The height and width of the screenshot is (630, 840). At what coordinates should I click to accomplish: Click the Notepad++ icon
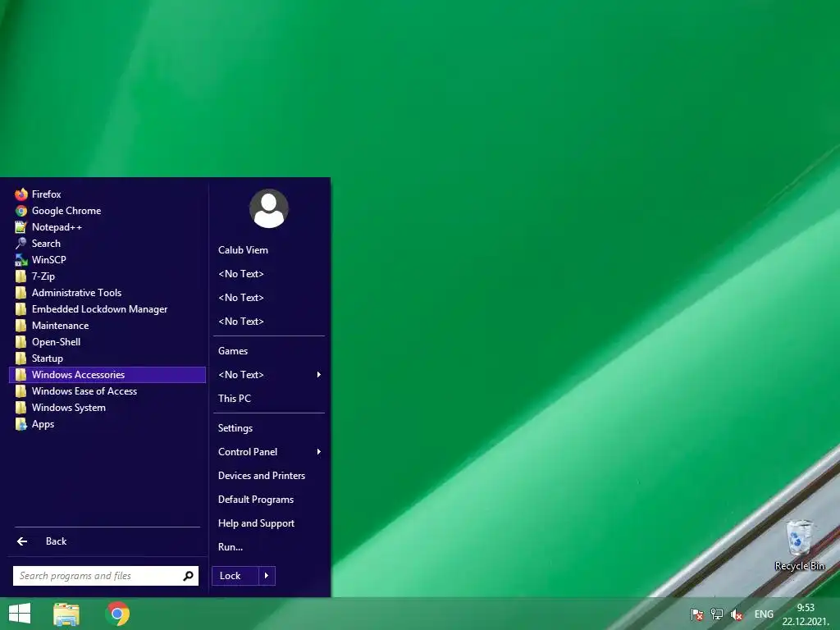(21, 227)
